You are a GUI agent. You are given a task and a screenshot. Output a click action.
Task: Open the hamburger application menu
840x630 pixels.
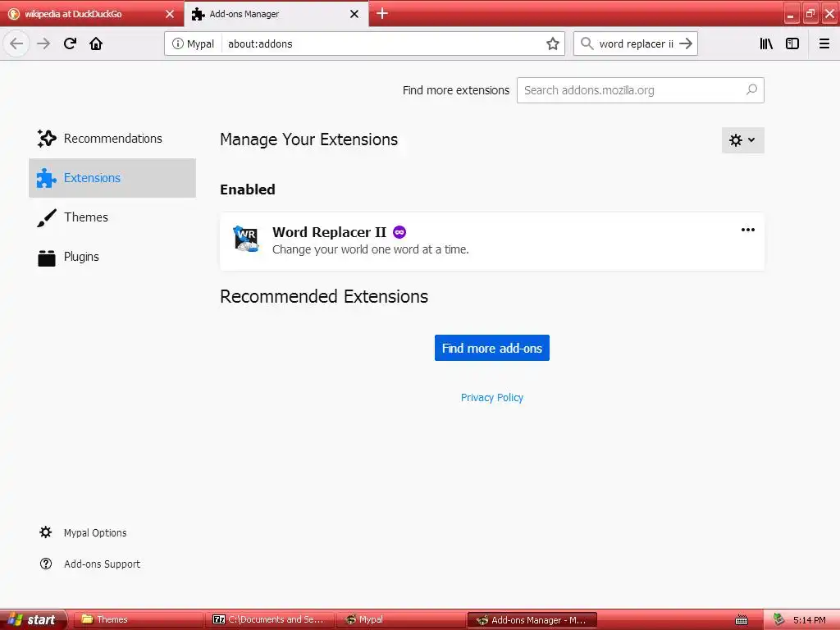(x=824, y=43)
